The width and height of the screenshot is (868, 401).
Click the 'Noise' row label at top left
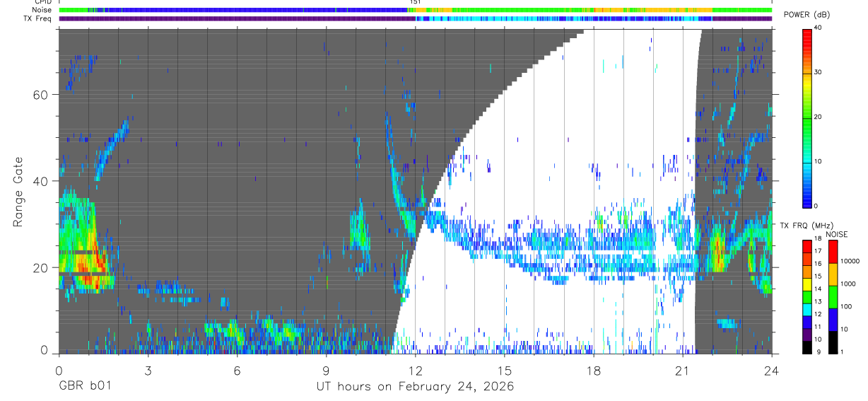click(43, 10)
